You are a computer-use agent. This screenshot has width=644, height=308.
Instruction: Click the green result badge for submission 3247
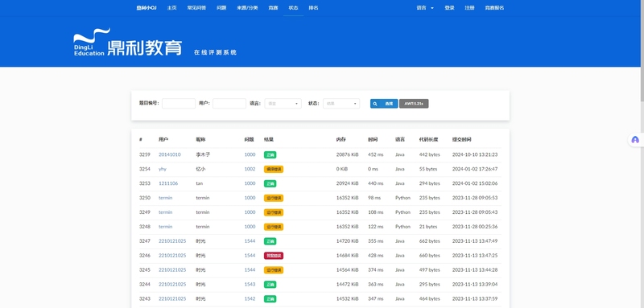[x=270, y=241]
